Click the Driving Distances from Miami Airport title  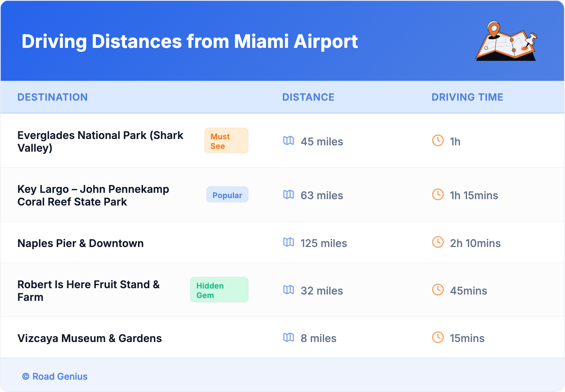pos(190,42)
